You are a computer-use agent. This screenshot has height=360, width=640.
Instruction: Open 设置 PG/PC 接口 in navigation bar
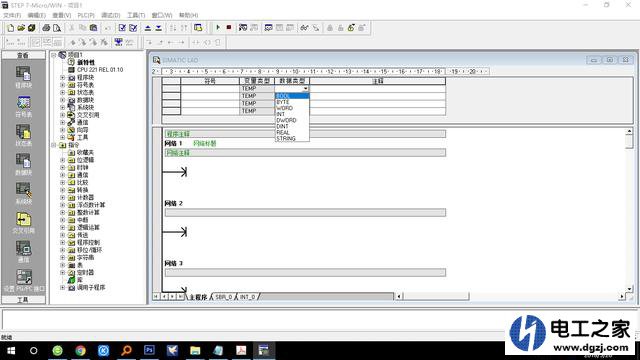tap(24, 281)
